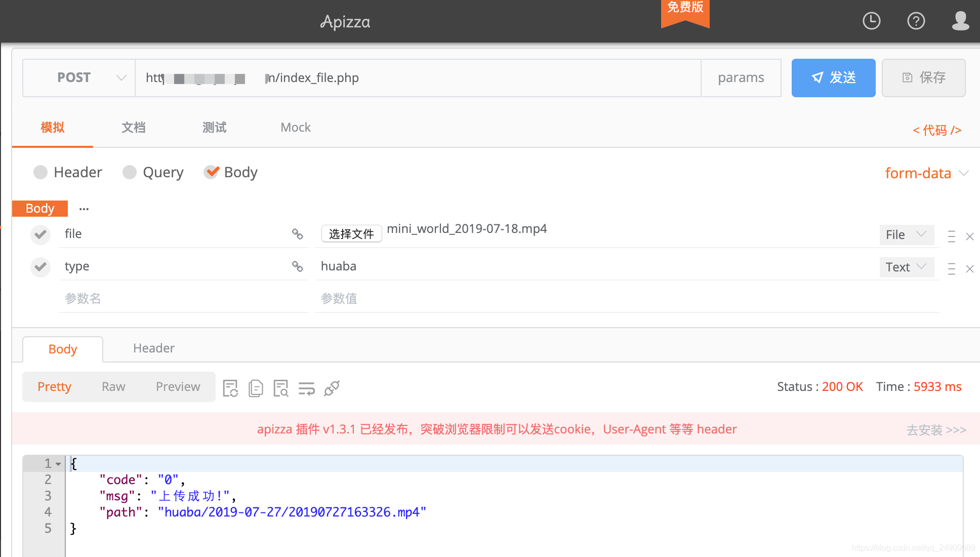The width and height of the screenshot is (980, 557).
Task: Switch to the 模拟 tab
Action: (x=53, y=128)
